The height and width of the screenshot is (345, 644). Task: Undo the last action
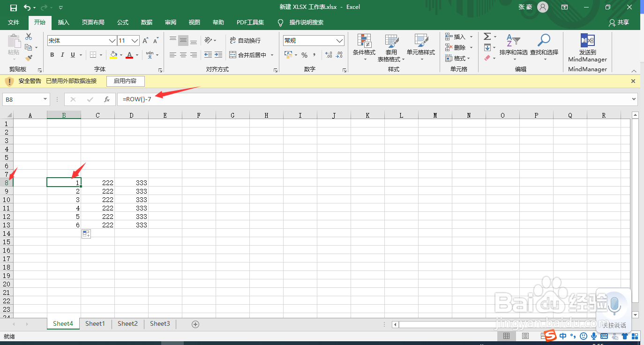coord(27,7)
